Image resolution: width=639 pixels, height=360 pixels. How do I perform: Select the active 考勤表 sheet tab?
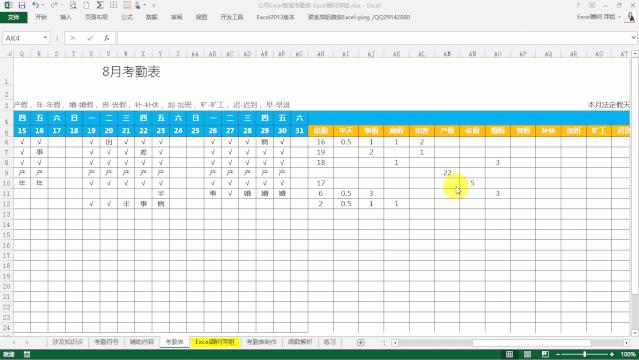tap(174, 342)
